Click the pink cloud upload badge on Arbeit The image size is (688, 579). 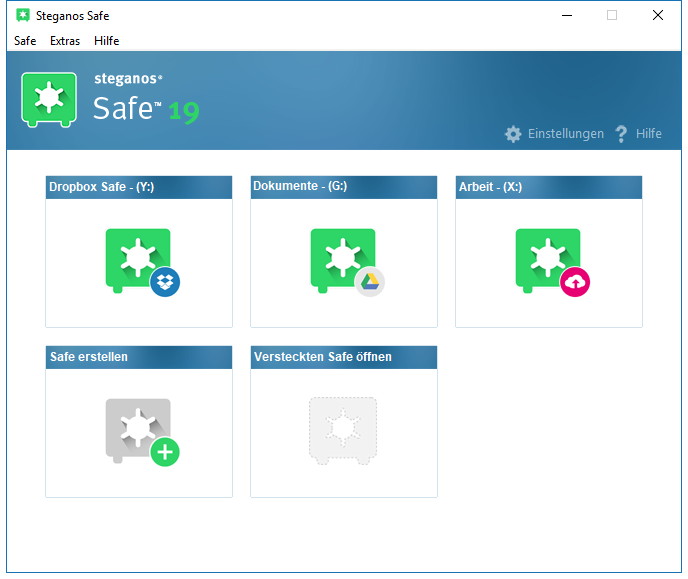pos(575,282)
